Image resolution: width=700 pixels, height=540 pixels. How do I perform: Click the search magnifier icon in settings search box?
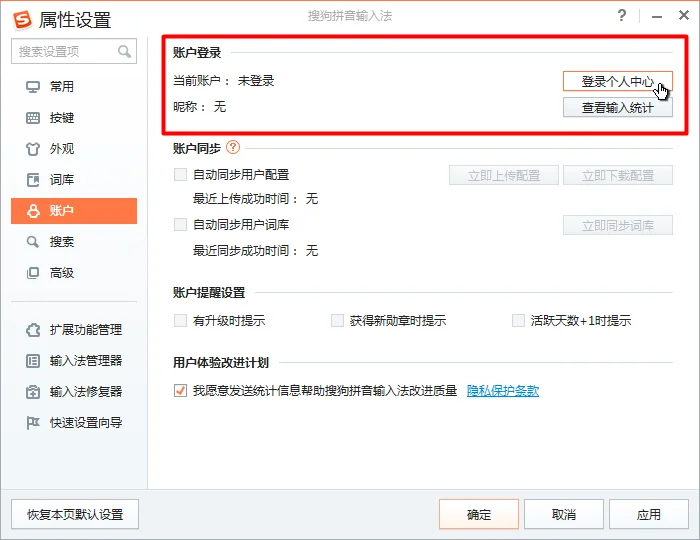click(125, 51)
